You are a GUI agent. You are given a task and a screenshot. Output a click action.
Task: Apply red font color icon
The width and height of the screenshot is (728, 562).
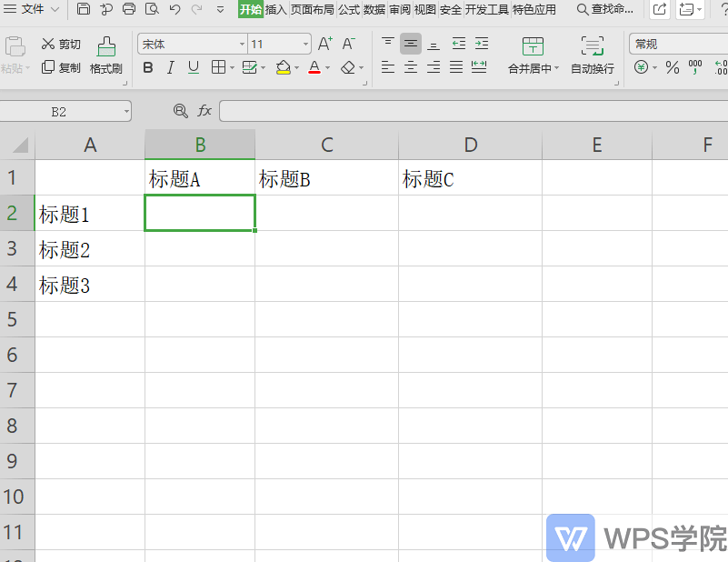[x=314, y=68]
